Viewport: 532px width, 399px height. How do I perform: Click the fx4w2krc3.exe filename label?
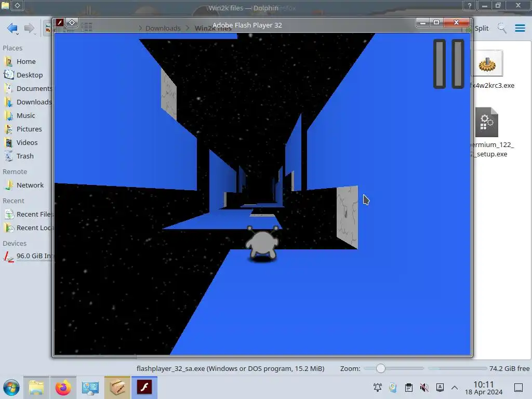click(x=493, y=86)
